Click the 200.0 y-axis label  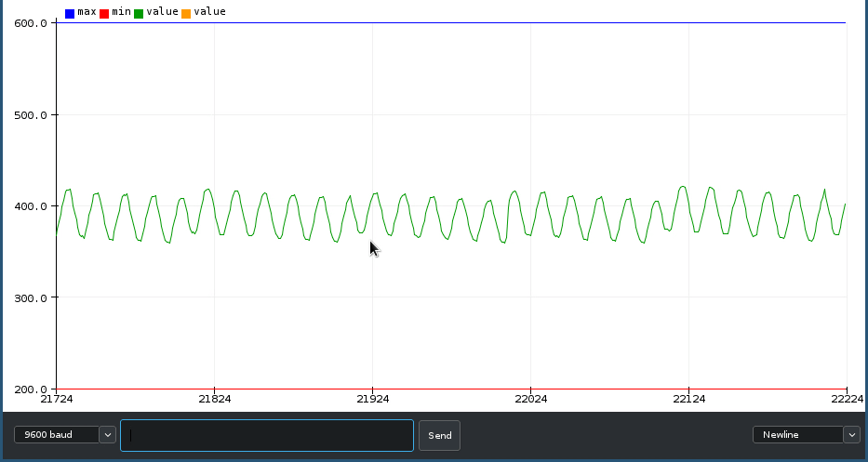[x=31, y=389]
